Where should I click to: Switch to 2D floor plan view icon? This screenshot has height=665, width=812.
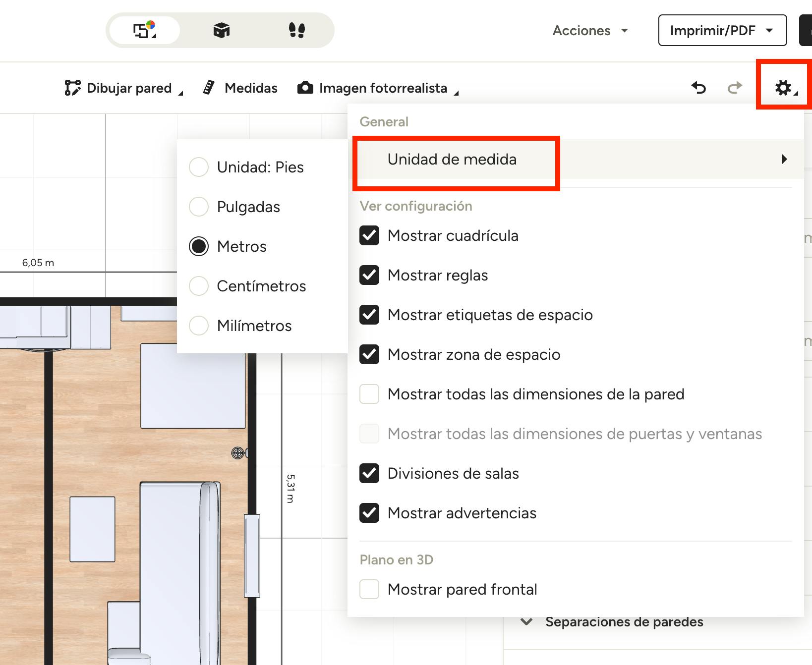click(144, 30)
